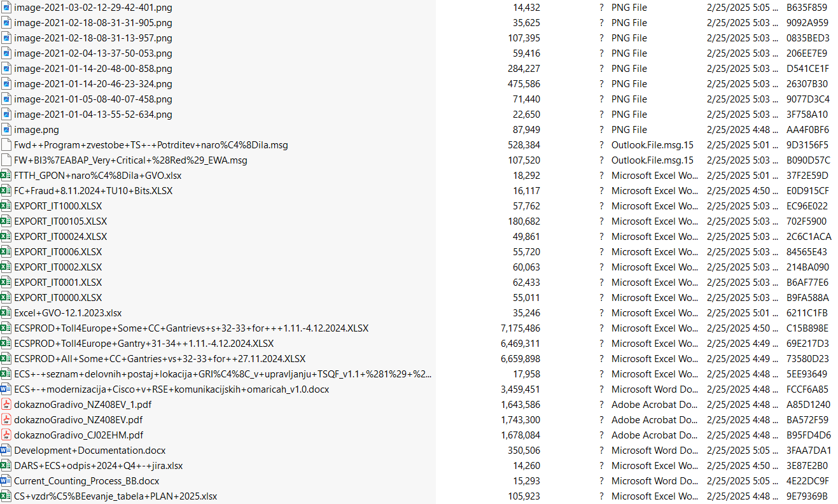Image resolution: width=838 pixels, height=504 pixels.
Task: Click the Excel icon beside DARS+ECS+odpis+2024+Q4+-+jira.xlsx
Action: click(x=6, y=466)
